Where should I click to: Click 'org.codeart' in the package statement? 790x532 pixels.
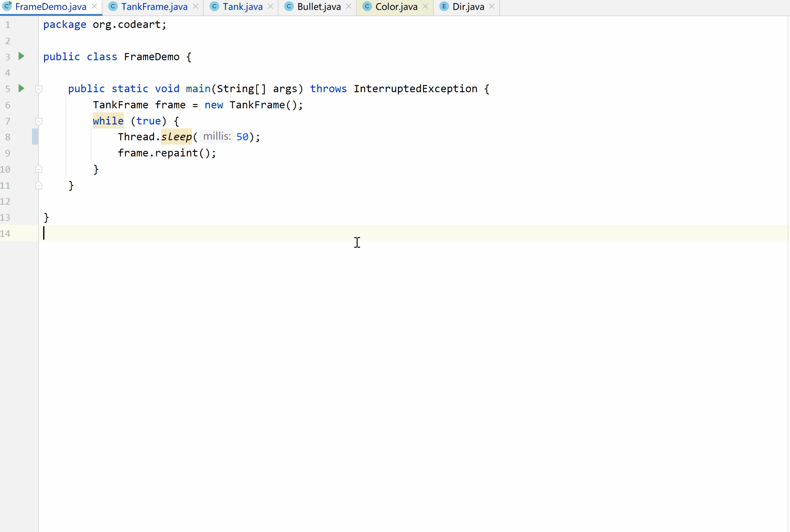[x=127, y=25]
